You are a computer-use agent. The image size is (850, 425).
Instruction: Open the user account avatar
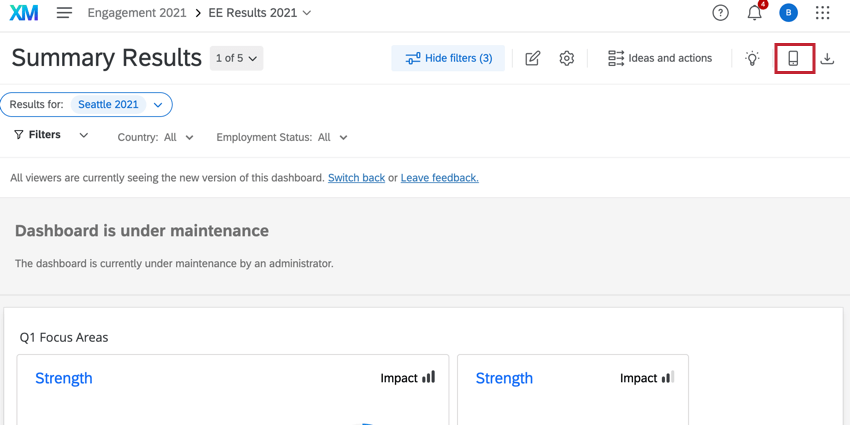tap(789, 13)
